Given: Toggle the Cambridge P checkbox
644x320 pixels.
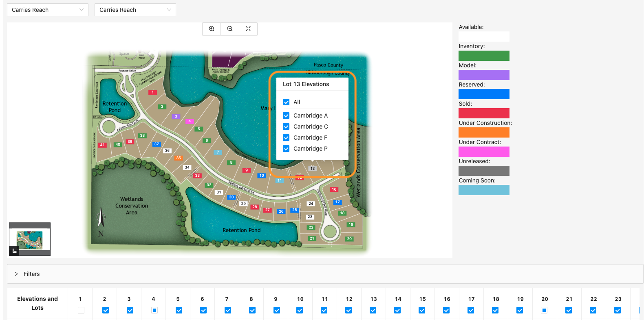Looking at the screenshot, I should [286, 149].
